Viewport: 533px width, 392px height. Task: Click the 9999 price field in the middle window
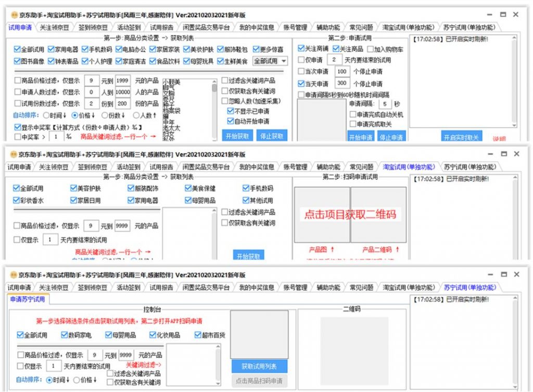[122, 226]
